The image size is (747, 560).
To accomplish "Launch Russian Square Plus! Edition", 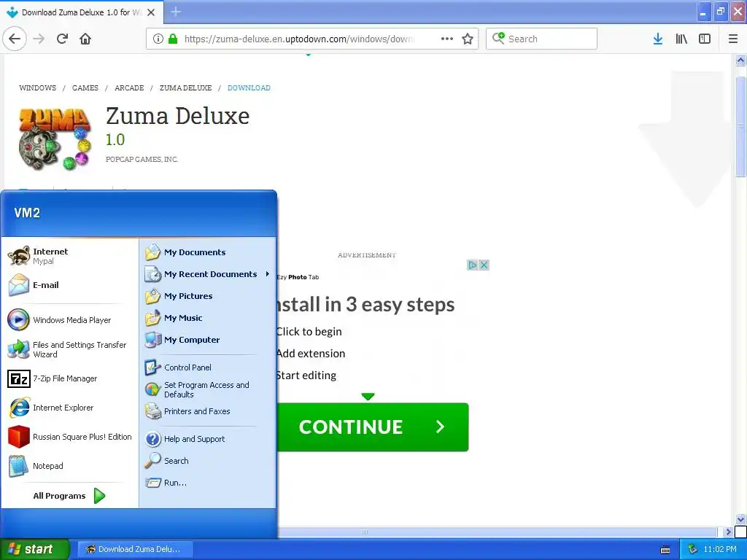I will [69, 437].
